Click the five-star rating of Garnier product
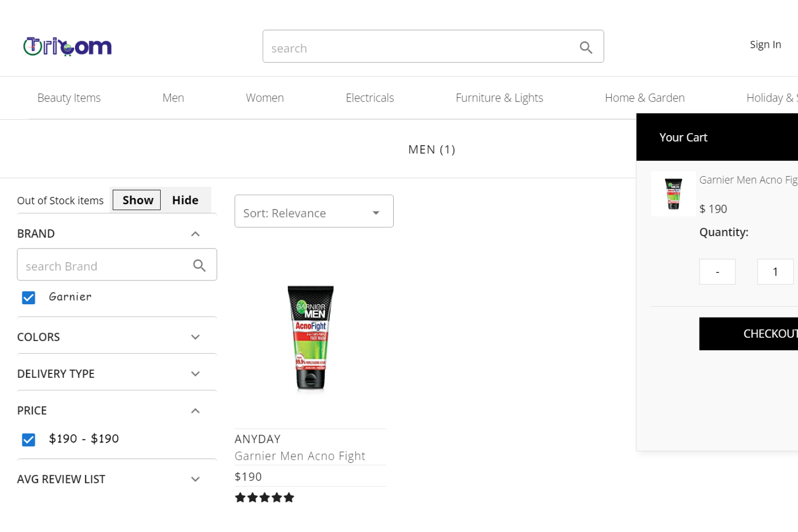Screen dimensions: 798x532 click(264, 497)
